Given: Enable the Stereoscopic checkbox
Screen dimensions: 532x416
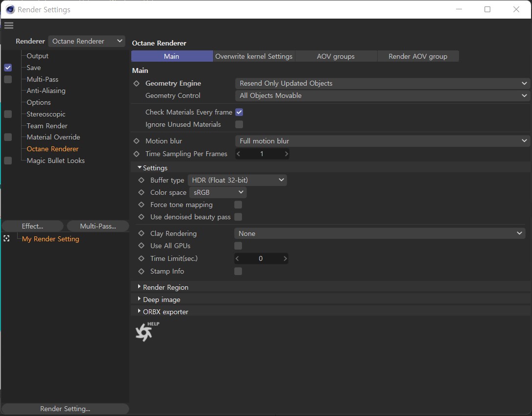Looking at the screenshot, I should click(x=8, y=114).
